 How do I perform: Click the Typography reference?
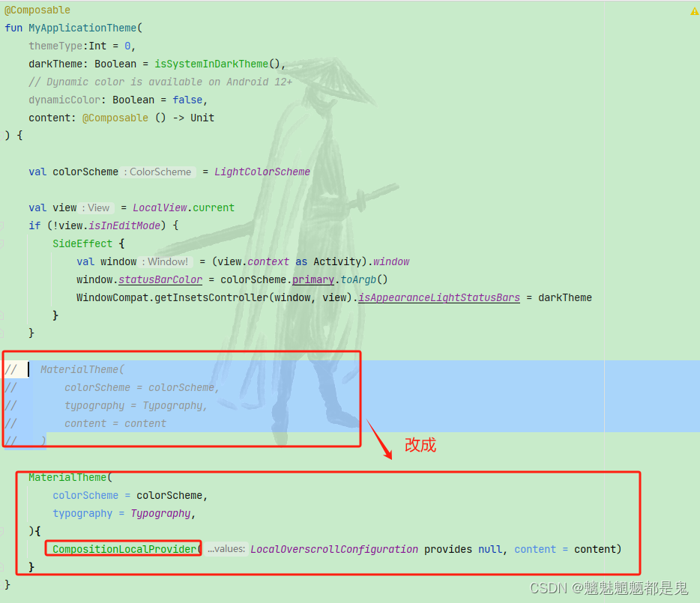click(x=160, y=513)
